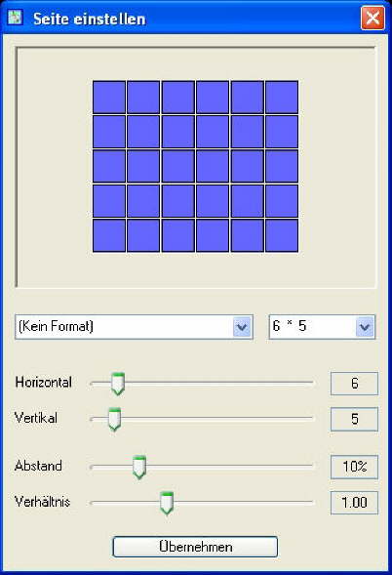Click the far right end of Horizontal slider track
Screen dimensions: 392x575
[x=311, y=382]
